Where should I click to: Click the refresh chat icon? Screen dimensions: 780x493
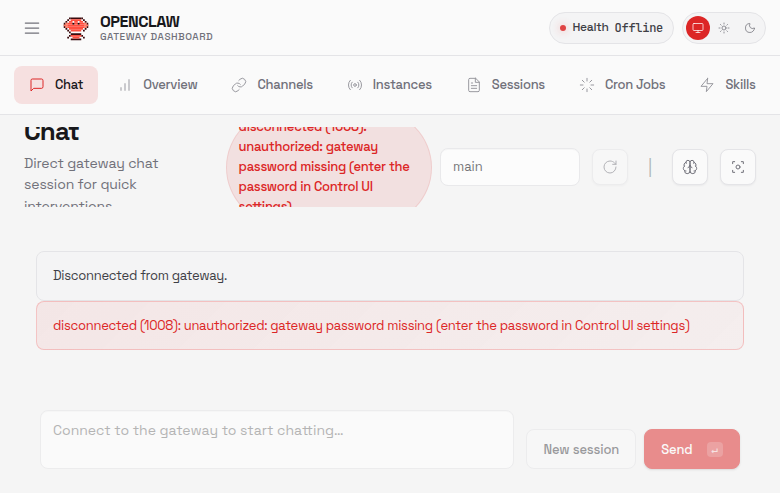coord(611,167)
